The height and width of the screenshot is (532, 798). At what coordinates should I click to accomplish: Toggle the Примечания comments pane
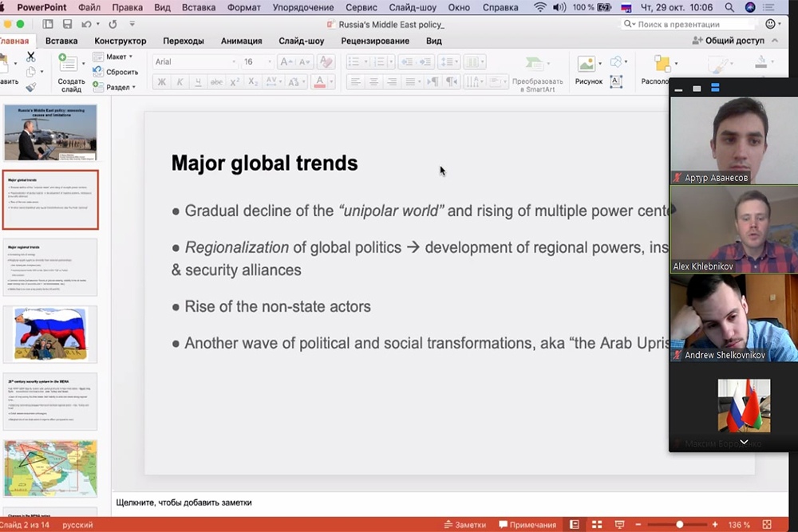pos(527,525)
